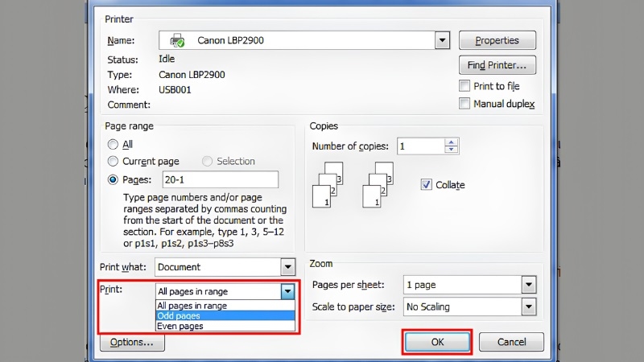Image resolution: width=644 pixels, height=362 pixels.
Task: Decrease number of copies with down arrow
Action: click(451, 150)
